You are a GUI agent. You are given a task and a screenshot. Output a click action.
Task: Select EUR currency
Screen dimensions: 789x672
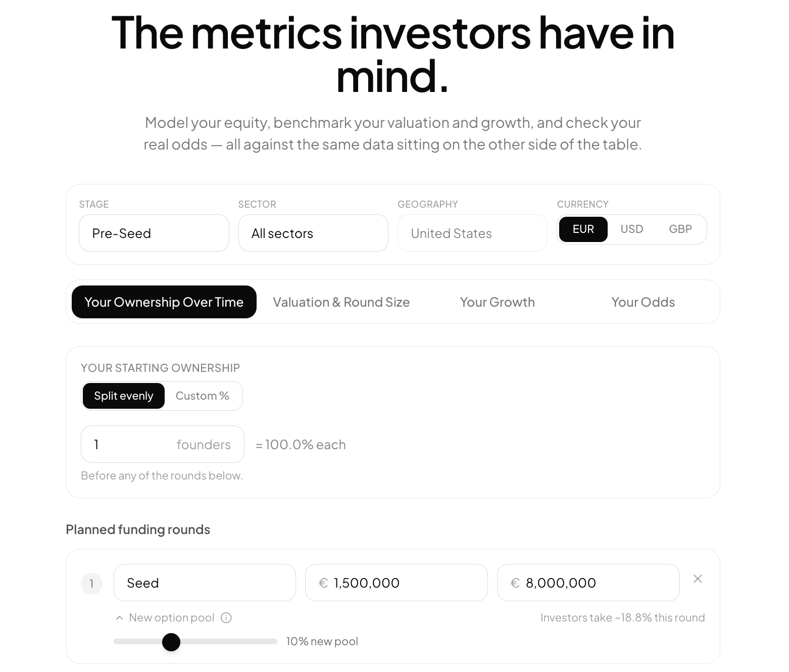583,229
